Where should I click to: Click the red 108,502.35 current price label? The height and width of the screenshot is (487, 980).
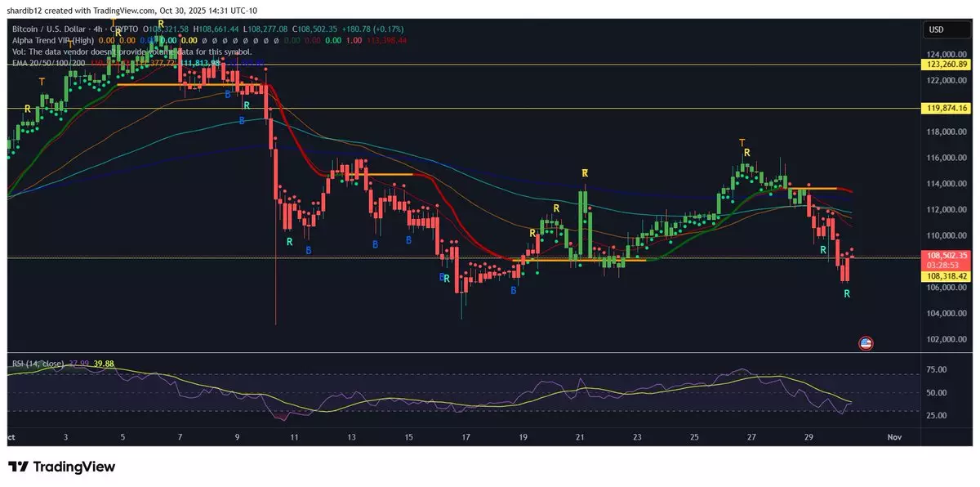[x=947, y=255]
